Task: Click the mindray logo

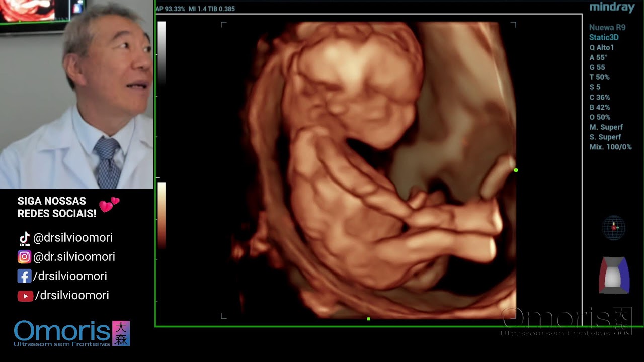Action: pyautogui.click(x=612, y=8)
